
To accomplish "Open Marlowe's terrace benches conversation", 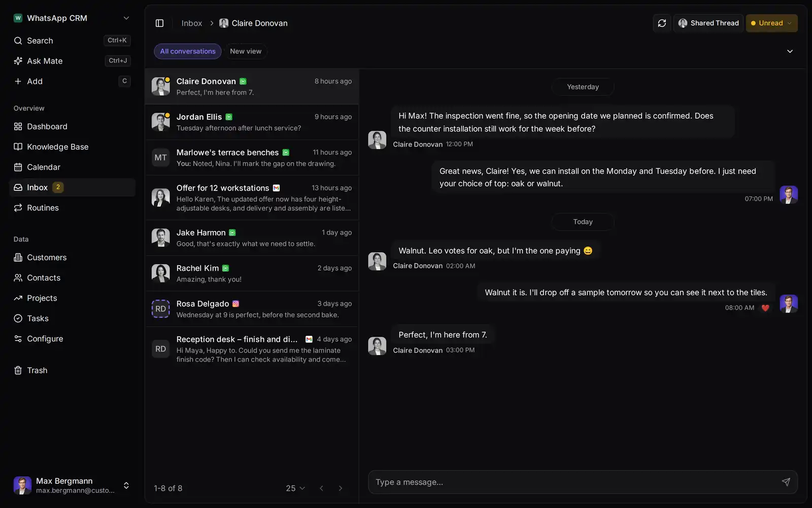I will click(x=252, y=157).
